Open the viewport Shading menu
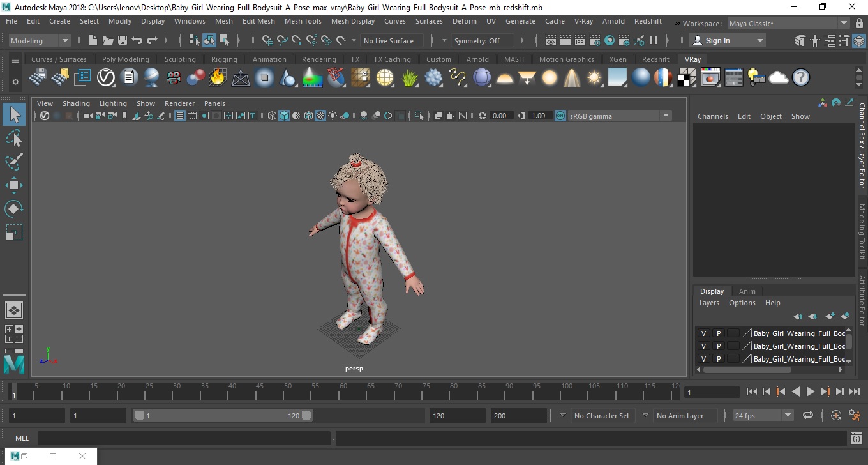The image size is (868, 465). point(76,103)
